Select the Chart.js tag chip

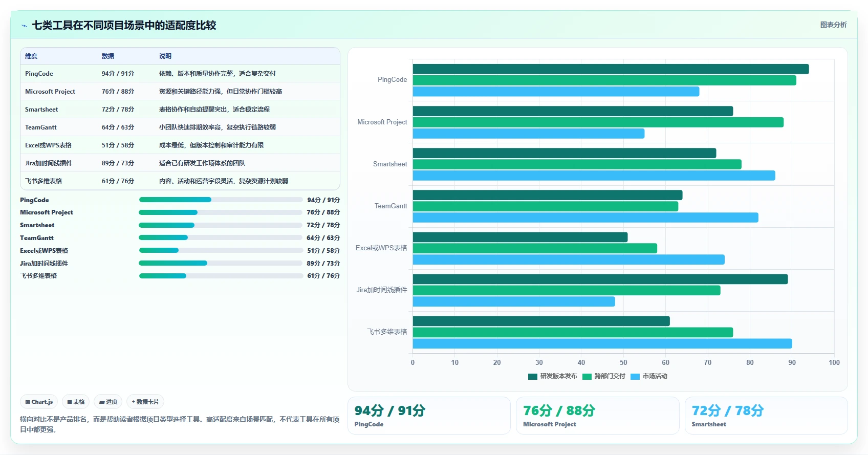(x=39, y=402)
